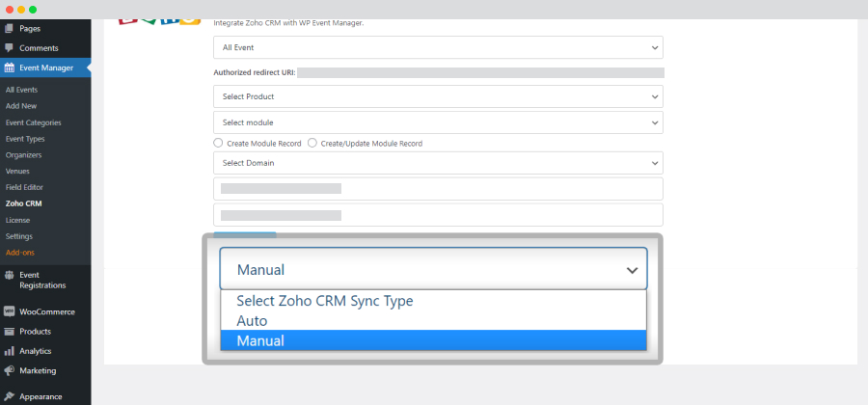Click the yellow minimize window button
This screenshot has width=868, height=405.
click(x=21, y=10)
